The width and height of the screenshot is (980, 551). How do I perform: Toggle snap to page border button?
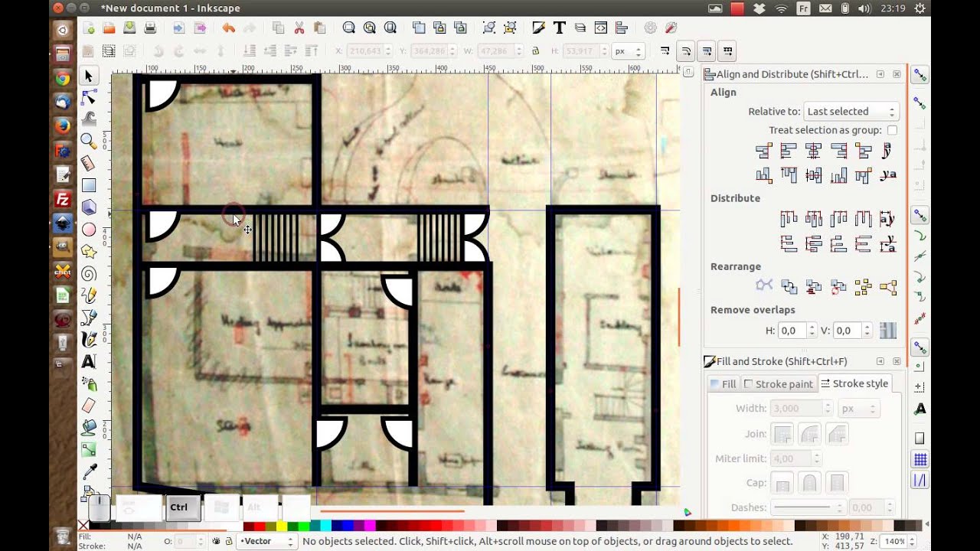(x=920, y=438)
